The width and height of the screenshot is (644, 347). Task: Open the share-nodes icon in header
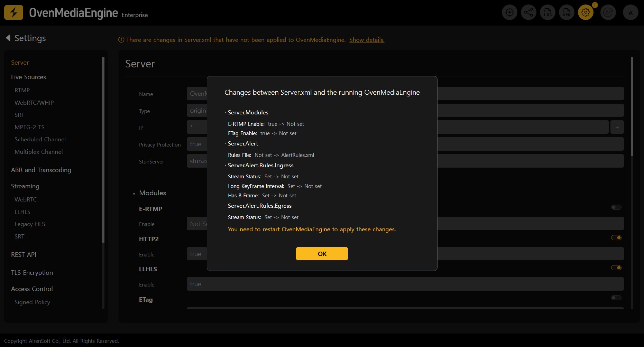(x=528, y=12)
